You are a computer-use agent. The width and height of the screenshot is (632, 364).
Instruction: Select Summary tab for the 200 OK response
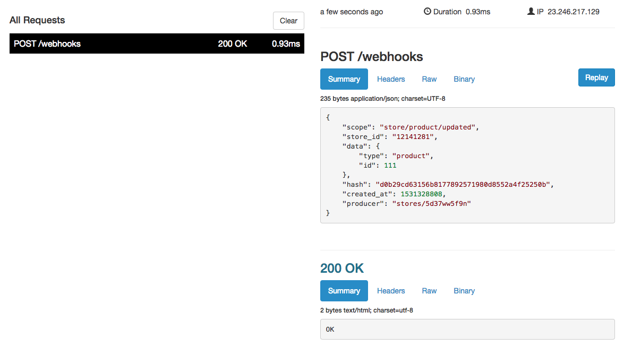click(x=344, y=290)
